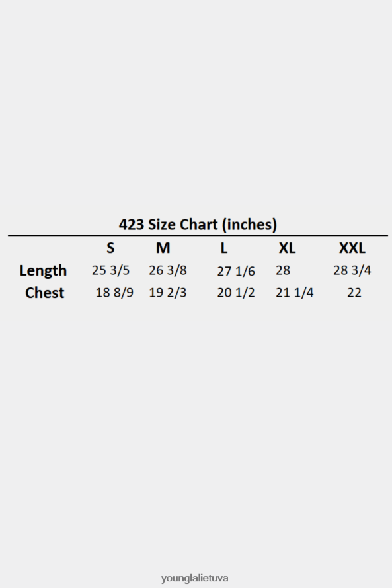The width and height of the screenshot is (392, 588).
Task: Select the XL size column header
Action: tap(287, 248)
